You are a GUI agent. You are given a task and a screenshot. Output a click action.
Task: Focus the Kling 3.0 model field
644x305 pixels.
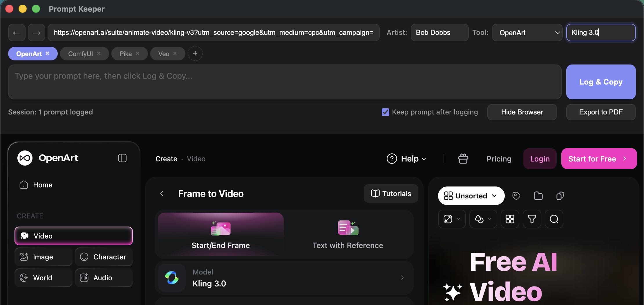coord(601,33)
